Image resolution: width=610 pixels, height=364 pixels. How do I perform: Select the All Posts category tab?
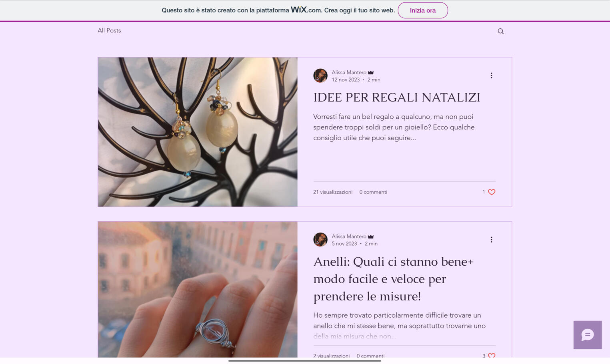click(x=109, y=31)
